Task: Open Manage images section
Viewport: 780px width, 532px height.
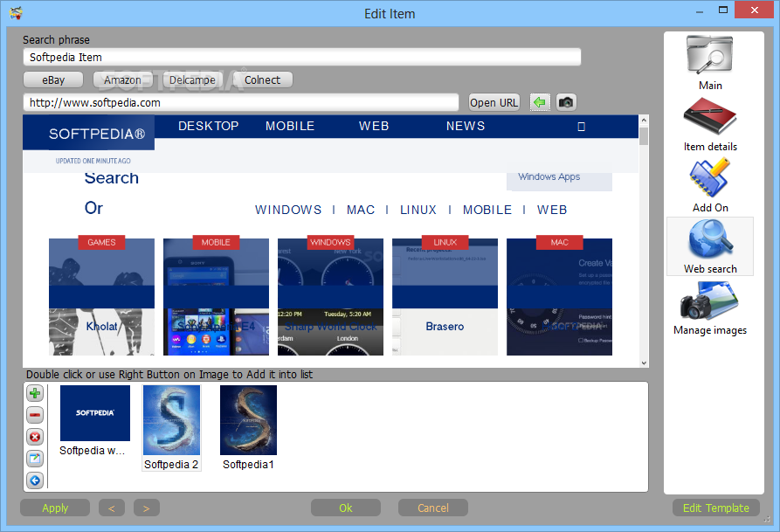Action: pos(710,308)
